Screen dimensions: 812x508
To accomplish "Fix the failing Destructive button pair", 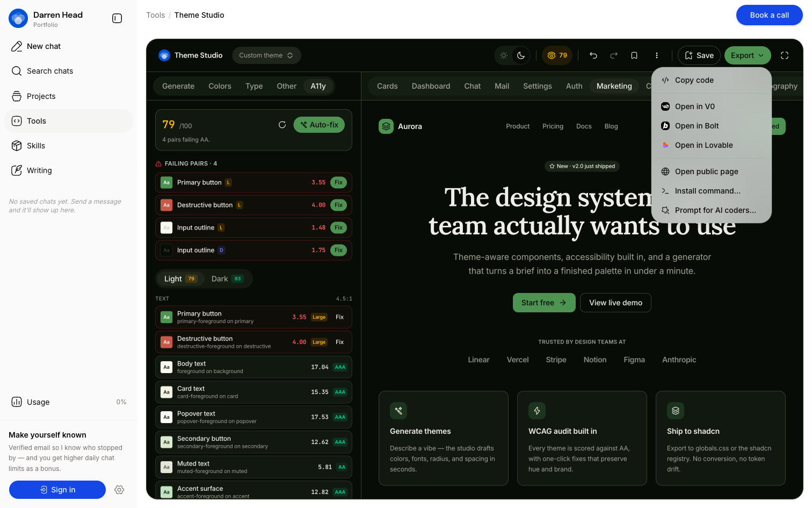I will (x=338, y=205).
